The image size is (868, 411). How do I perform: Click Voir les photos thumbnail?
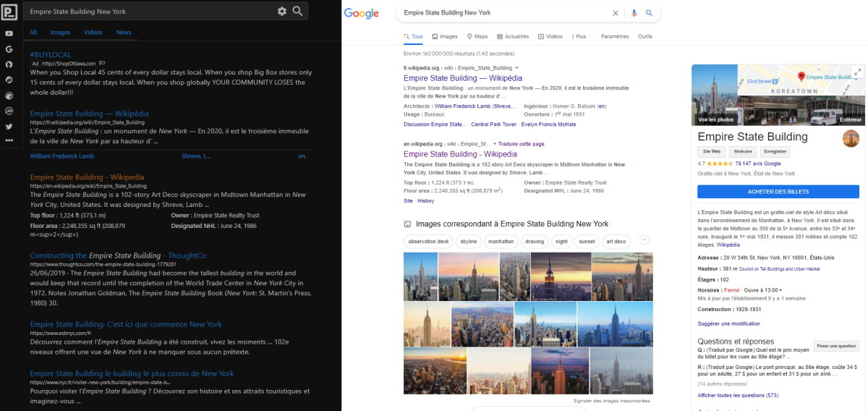tap(714, 96)
